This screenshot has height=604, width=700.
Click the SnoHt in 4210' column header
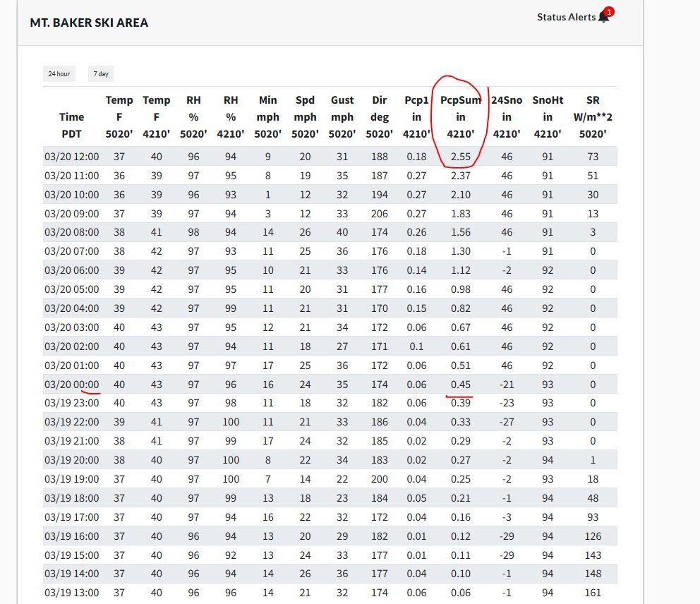(x=548, y=117)
